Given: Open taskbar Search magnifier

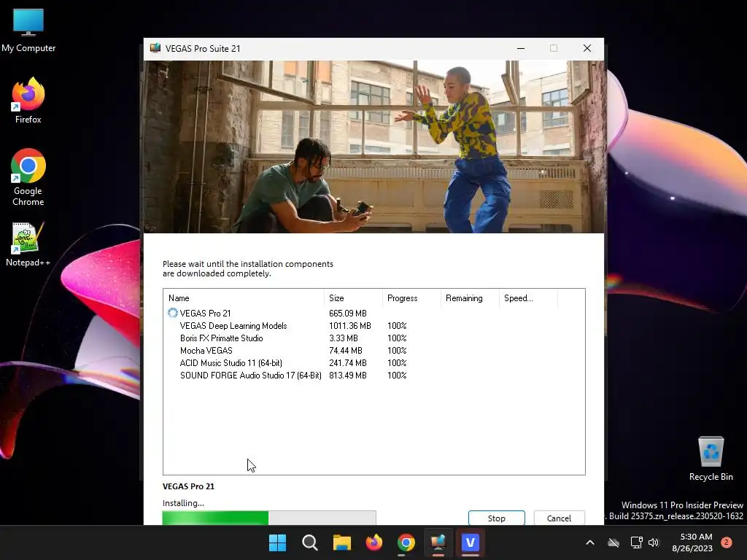Looking at the screenshot, I should click(309, 542).
